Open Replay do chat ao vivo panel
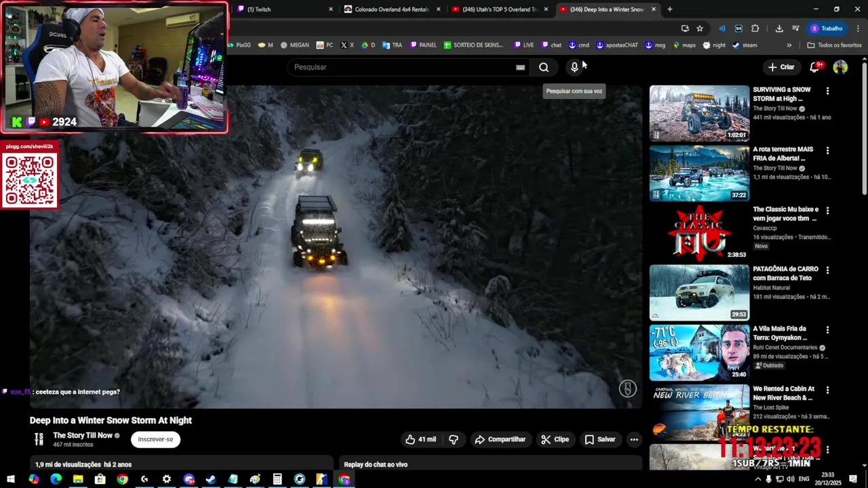 click(x=376, y=464)
